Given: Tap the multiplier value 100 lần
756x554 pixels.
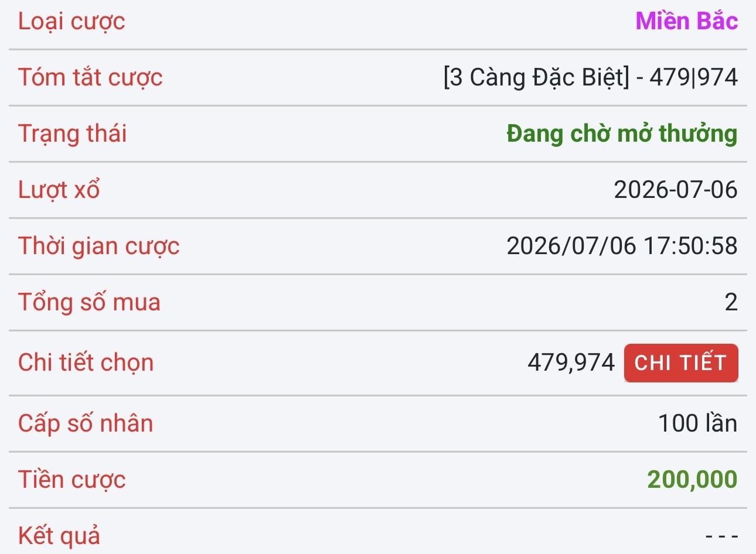Looking at the screenshot, I should pos(698,423).
